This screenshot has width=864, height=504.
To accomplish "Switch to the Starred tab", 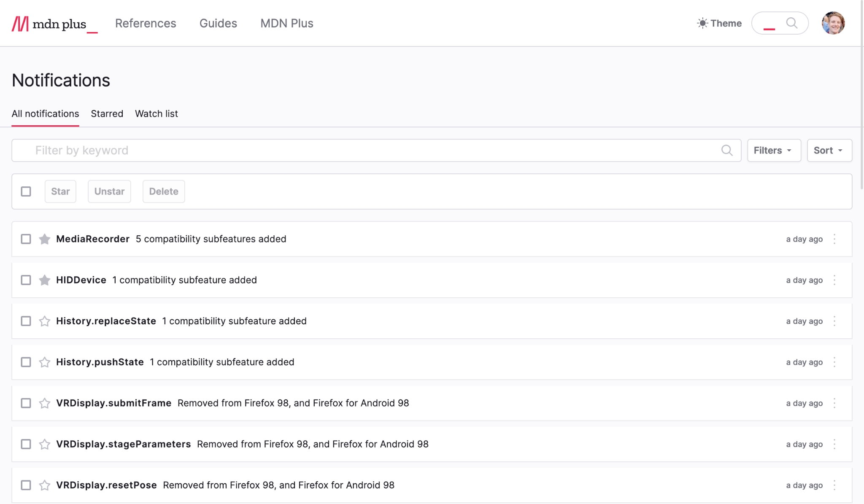I will tap(107, 114).
